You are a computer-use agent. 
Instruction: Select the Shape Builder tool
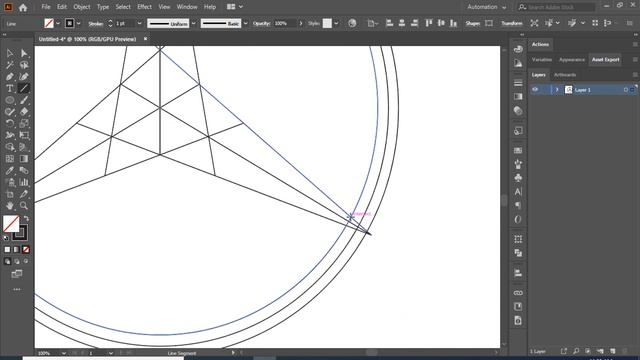click(10, 147)
